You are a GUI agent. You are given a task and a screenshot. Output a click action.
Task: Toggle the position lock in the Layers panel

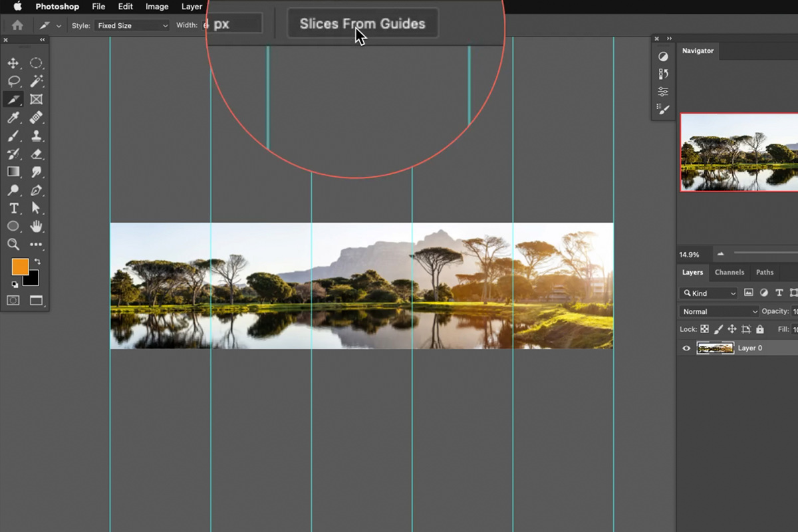tap(732, 329)
